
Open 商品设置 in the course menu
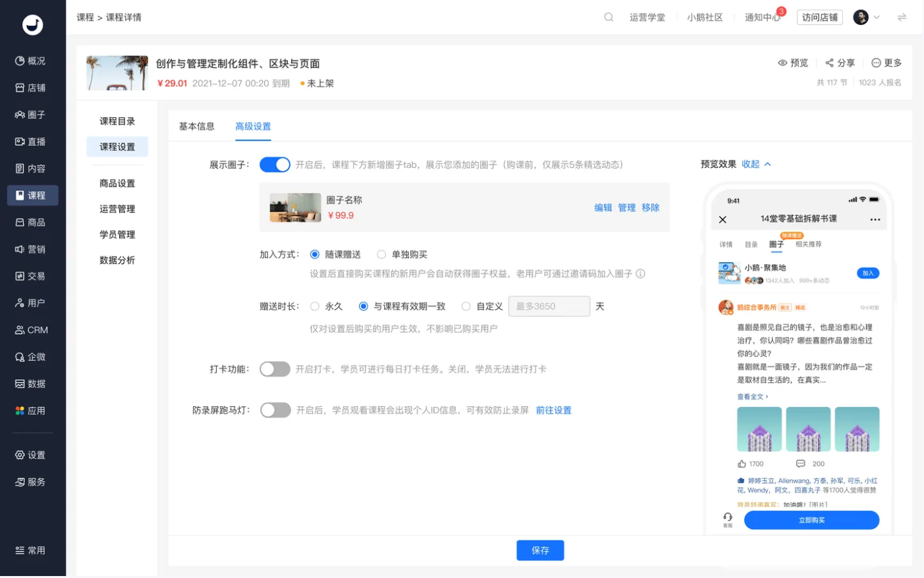coord(117,184)
